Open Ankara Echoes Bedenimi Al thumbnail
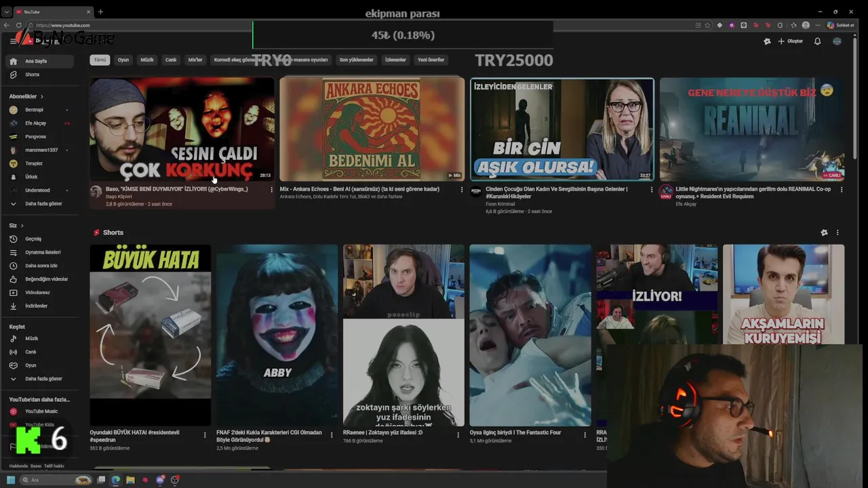 [372, 129]
